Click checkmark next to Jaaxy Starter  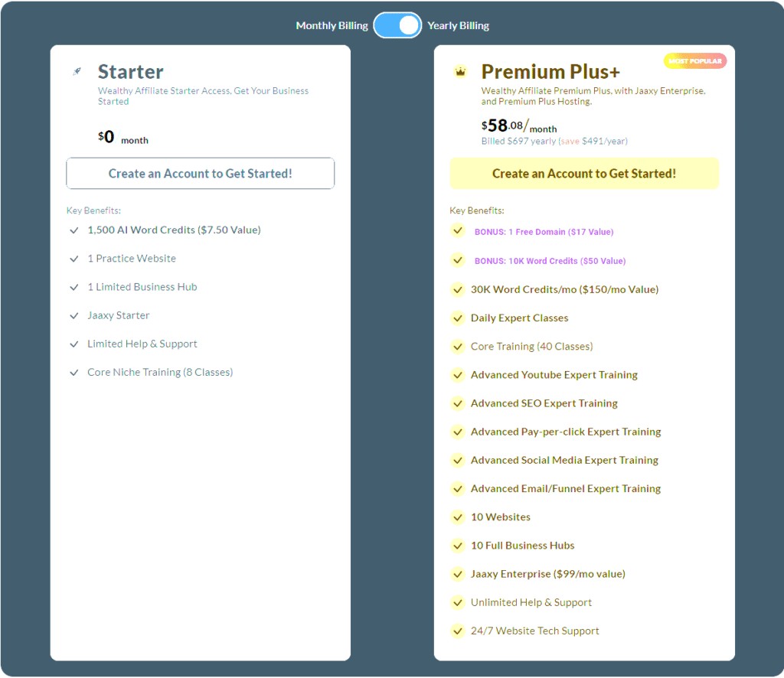pos(74,316)
